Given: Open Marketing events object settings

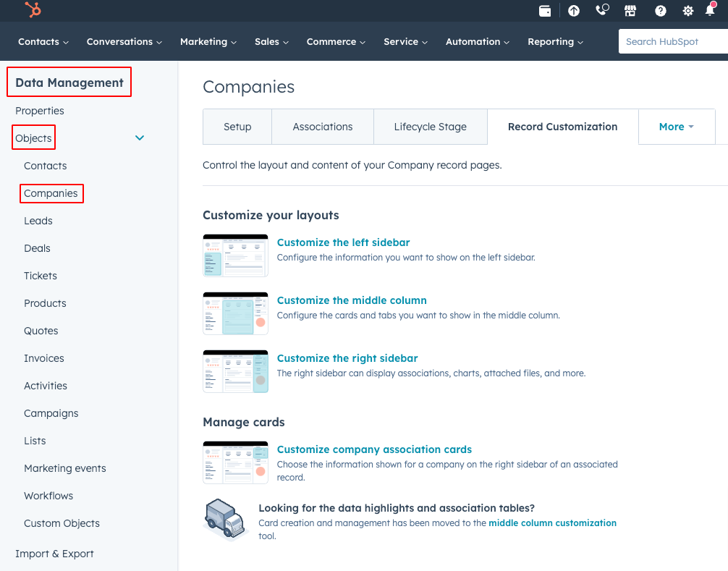Looking at the screenshot, I should click(x=65, y=468).
